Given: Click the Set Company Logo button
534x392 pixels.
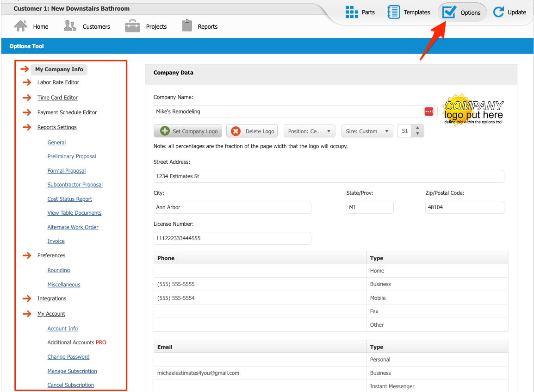Looking at the screenshot, I should [x=187, y=131].
